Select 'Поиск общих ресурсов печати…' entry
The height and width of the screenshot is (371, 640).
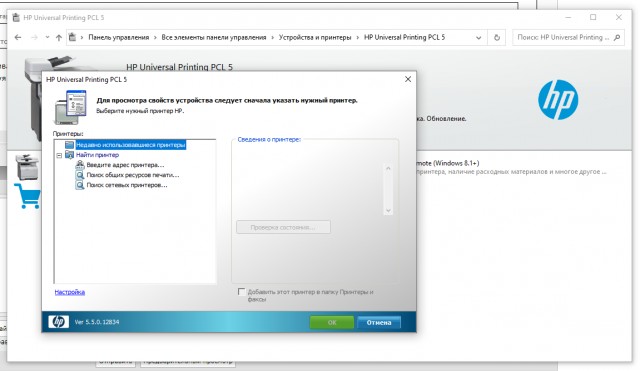pos(133,175)
